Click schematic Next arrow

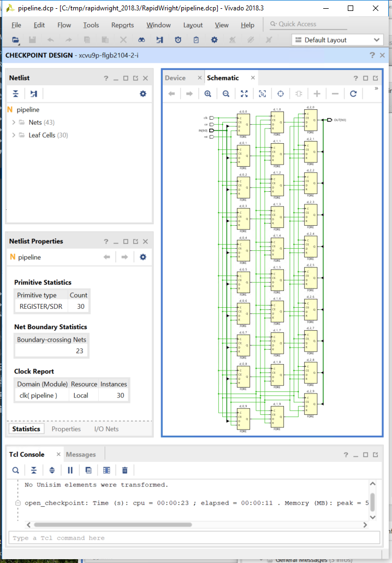click(x=189, y=93)
